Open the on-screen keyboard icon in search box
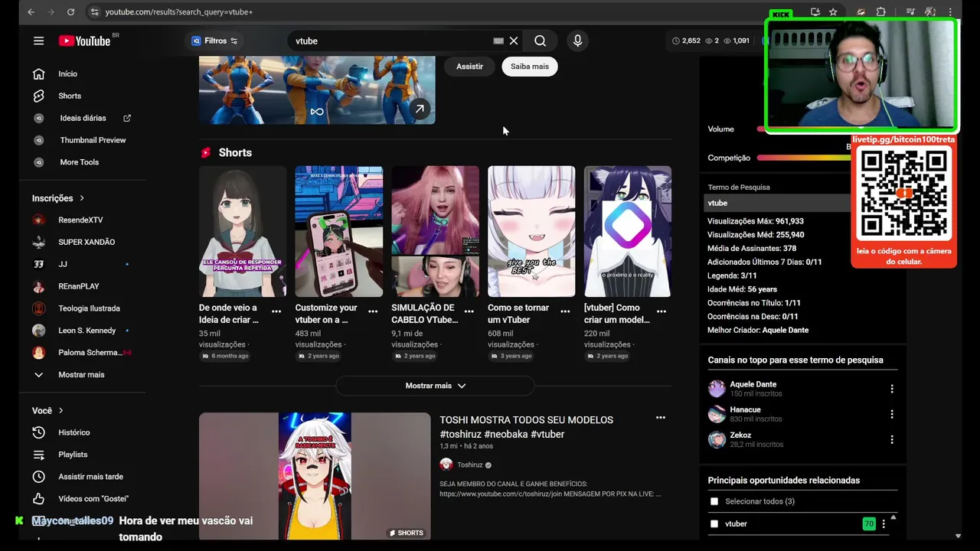The width and height of the screenshot is (980, 551). tap(498, 41)
